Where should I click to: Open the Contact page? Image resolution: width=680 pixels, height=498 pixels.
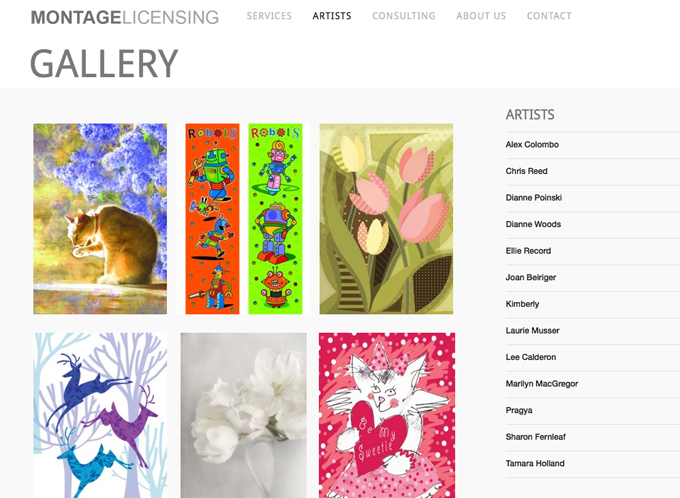(x=549, y=16)
